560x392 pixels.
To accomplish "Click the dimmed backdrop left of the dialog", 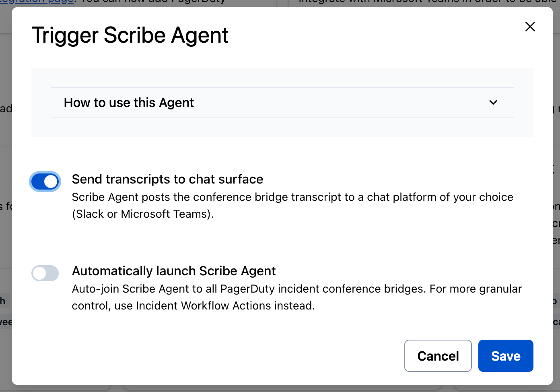I will coord(6,161).
